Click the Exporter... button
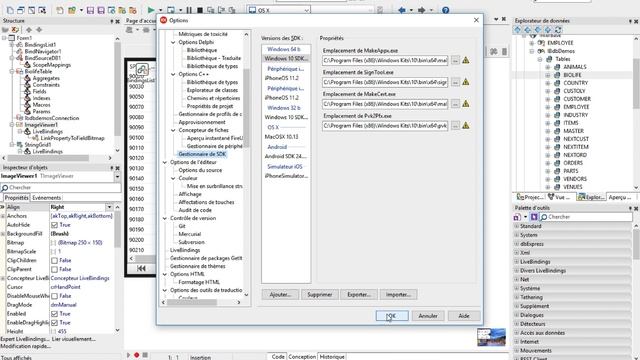This screenshot has width=640, height=360. [x=359, y=294]
